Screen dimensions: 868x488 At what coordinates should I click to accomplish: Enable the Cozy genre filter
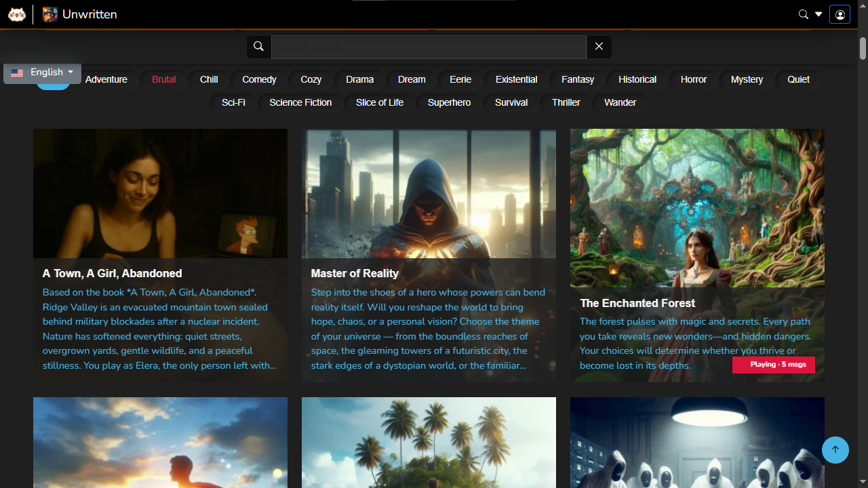coord(311,79)
